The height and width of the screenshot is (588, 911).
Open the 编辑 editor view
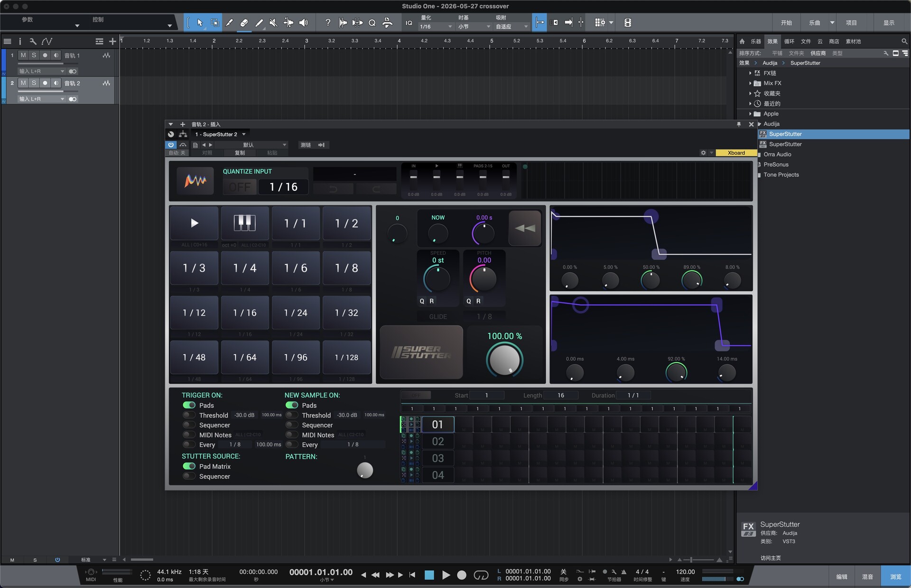842,577
